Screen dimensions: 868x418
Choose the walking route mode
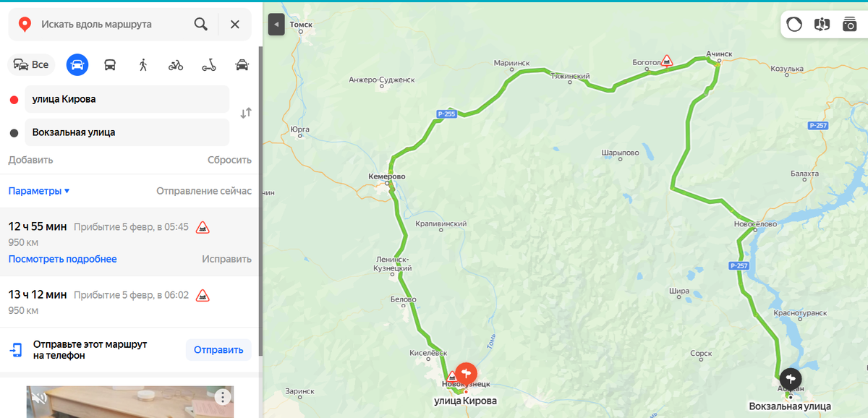point(143,65)
